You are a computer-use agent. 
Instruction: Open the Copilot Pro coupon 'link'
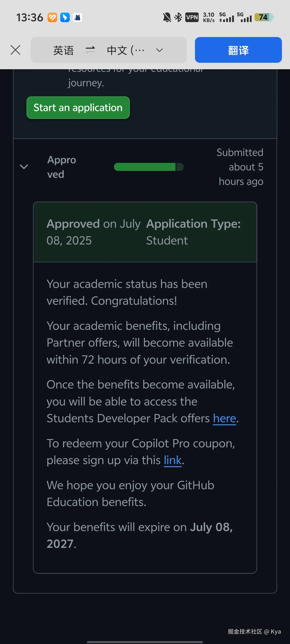click(173, 460)
